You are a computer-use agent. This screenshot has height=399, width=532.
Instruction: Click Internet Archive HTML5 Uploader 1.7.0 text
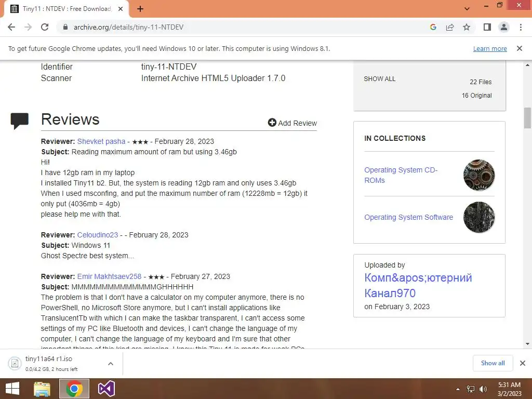213,78
